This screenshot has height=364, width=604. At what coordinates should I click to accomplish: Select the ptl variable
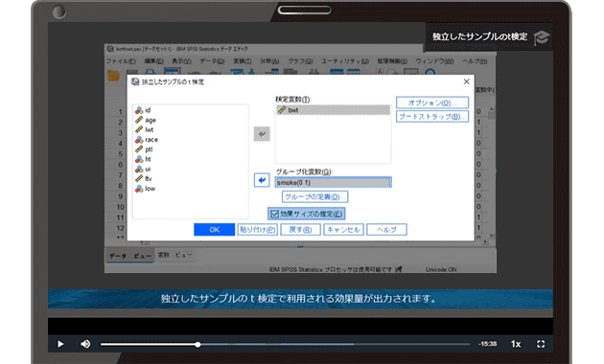click(144, 149)
